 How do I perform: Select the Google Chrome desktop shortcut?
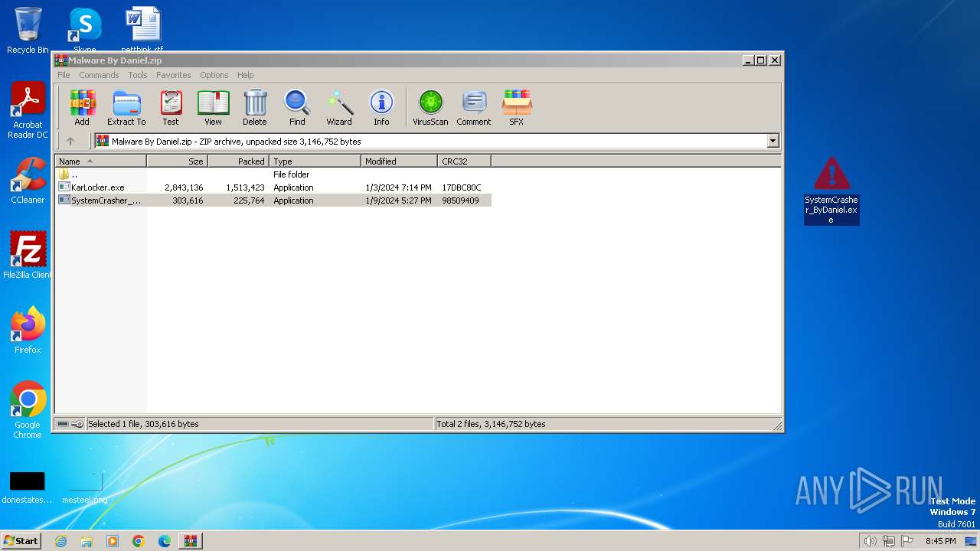[x=28, y=410]
